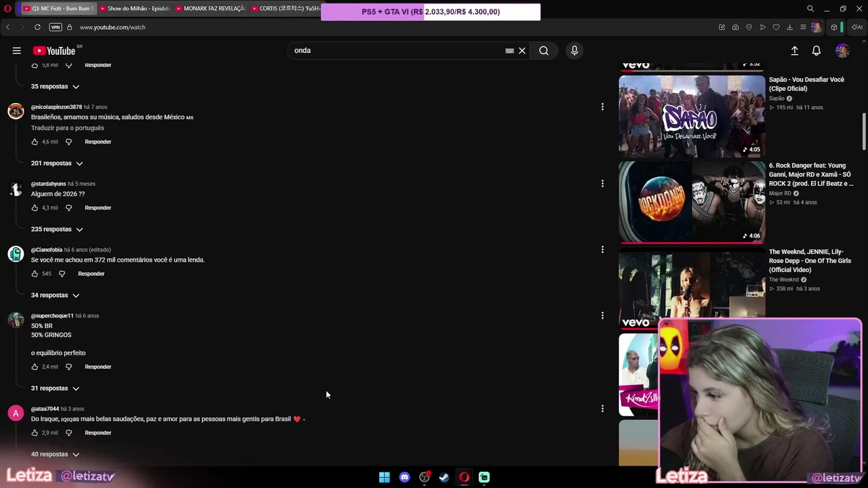868x488 pixels.
Task: Open the Rock Danger video thumbnail
Action: pos(692,202)
